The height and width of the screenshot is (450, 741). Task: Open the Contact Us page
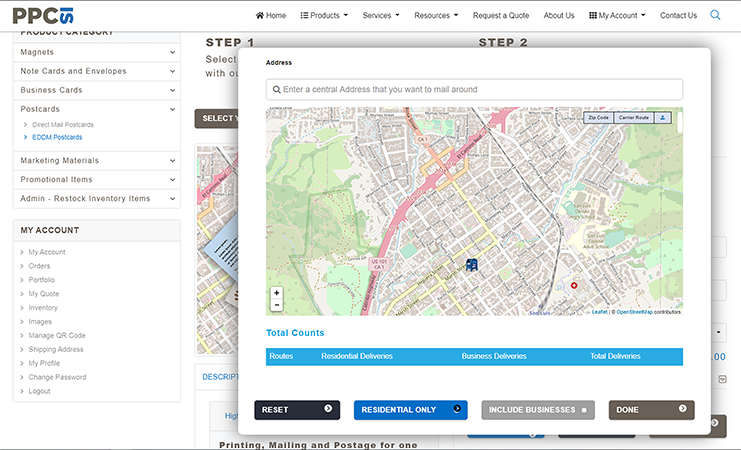[x=678, y=15]
